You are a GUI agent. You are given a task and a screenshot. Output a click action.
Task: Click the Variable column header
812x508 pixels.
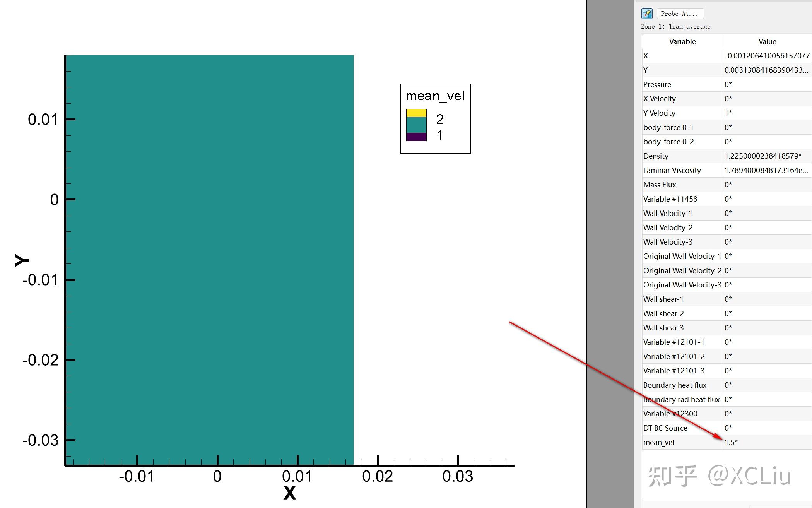(682, 41)
